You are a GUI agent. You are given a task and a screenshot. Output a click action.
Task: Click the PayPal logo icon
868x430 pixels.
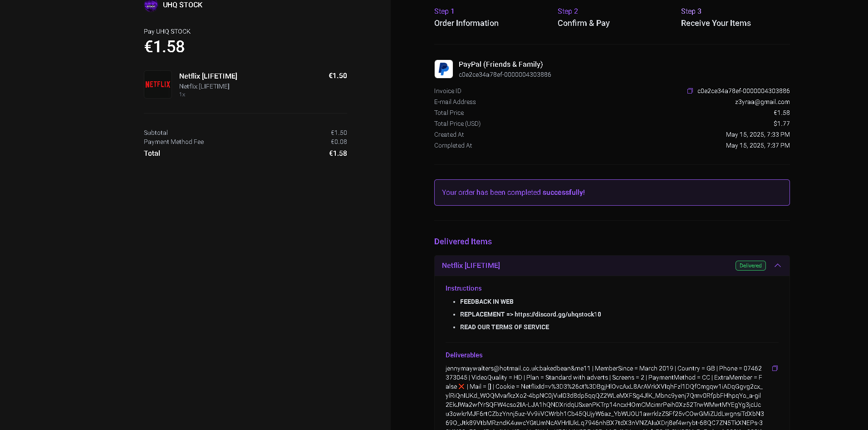[444, 69]
